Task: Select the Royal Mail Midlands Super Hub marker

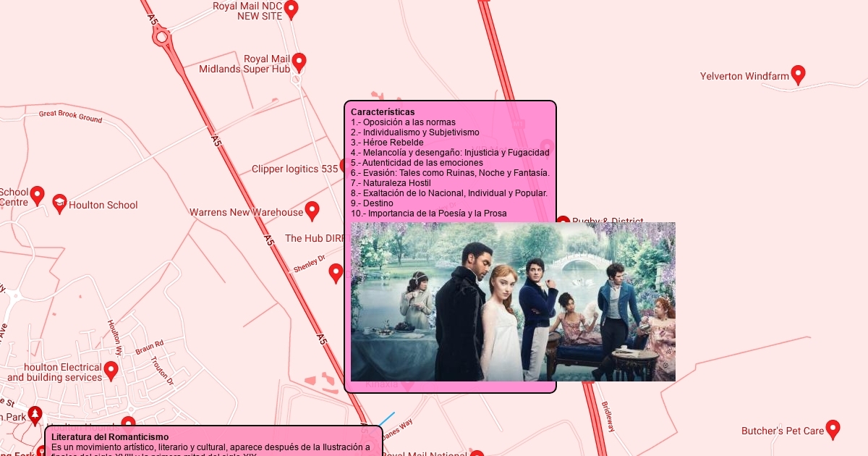Action: click(298, 62)
